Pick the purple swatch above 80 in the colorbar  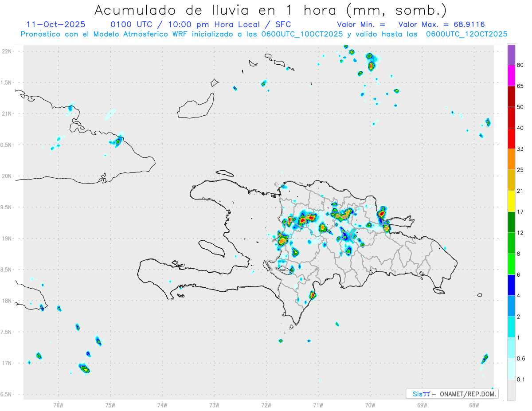tap(511, 55)
